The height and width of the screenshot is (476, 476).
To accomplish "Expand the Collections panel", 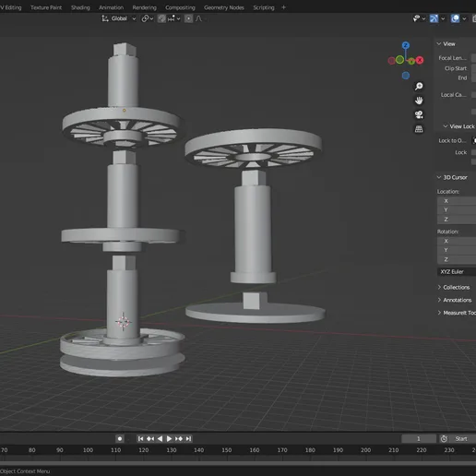I will (x=456, y=287).
